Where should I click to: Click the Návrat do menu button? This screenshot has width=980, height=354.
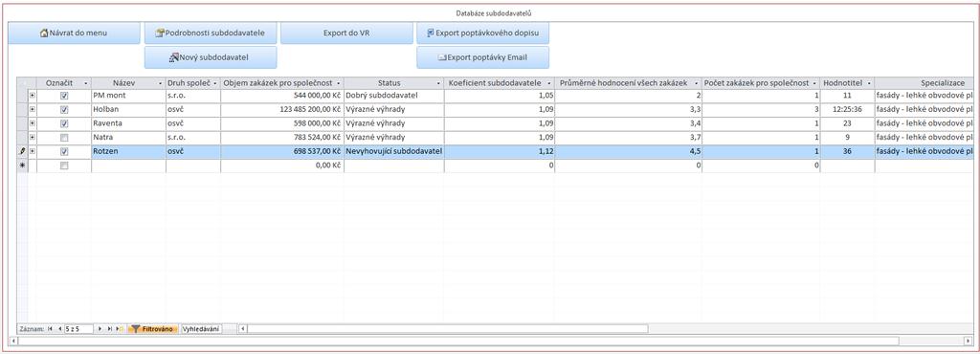74,33
